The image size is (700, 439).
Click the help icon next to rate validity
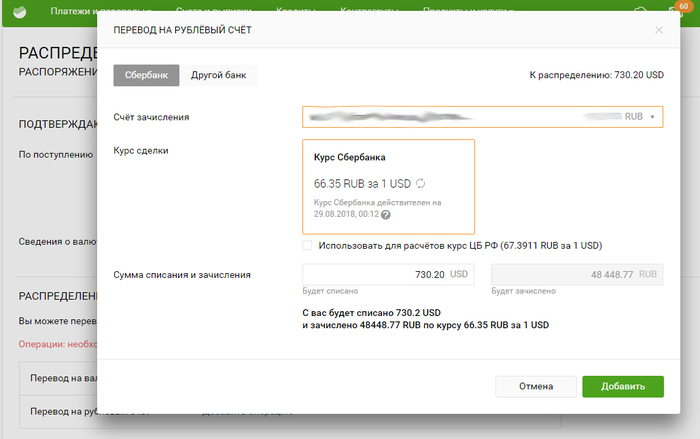coord(386,214)
